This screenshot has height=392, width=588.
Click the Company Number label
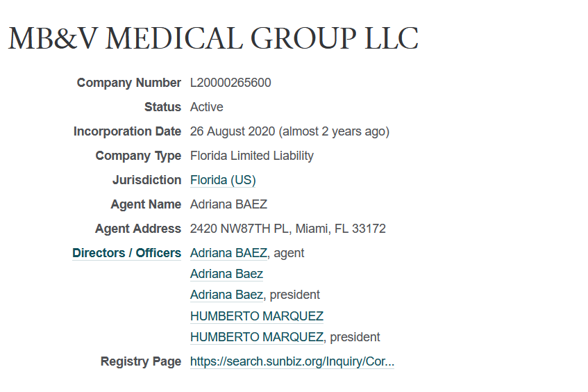pyautogui.click(x=129, y=83)
